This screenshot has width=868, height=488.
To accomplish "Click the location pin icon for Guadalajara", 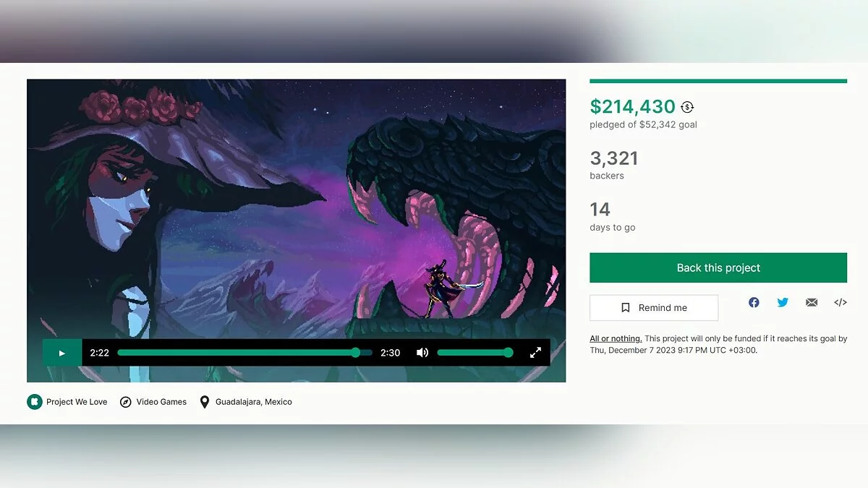I will tap(205, 402).
